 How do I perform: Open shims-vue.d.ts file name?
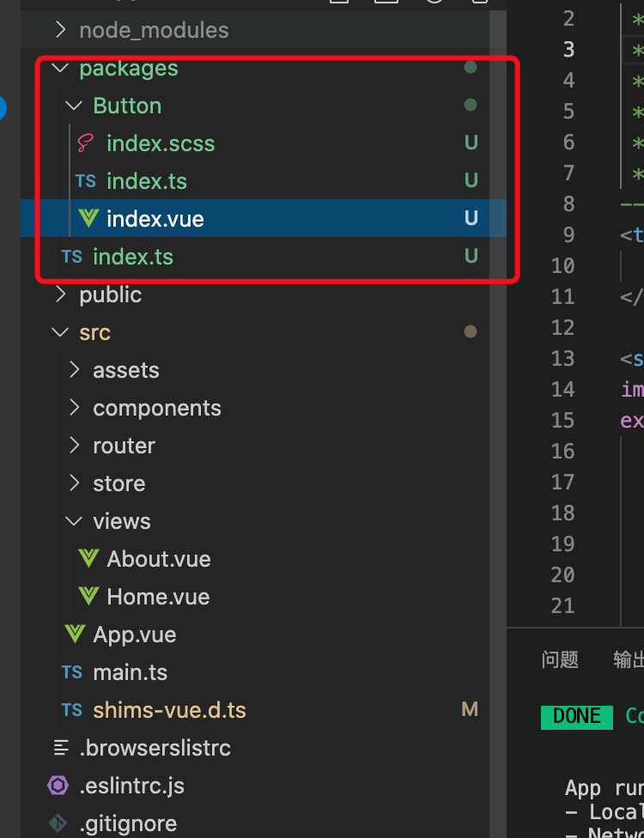(x=169, y=710)
